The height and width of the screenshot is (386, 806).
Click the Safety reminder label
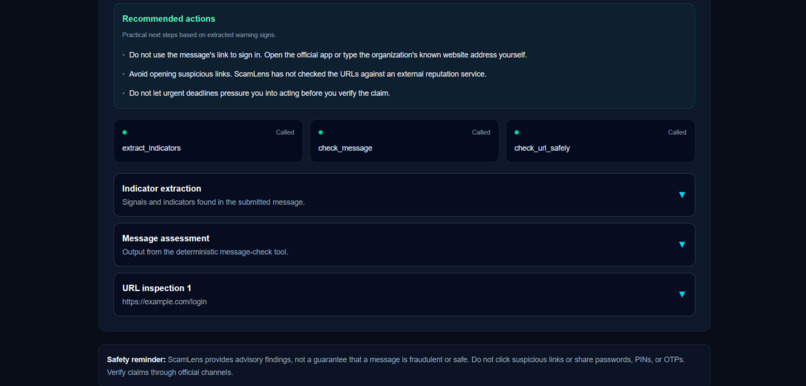coord(136,360)
